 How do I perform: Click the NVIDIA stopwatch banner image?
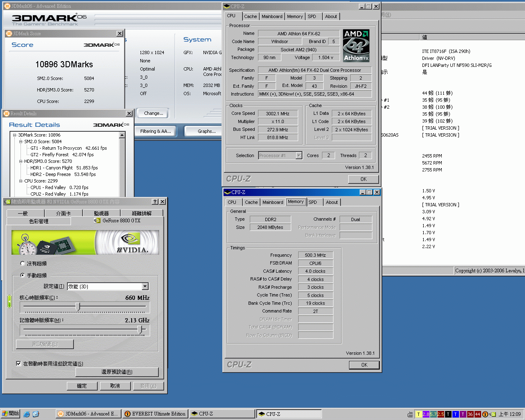85,242
